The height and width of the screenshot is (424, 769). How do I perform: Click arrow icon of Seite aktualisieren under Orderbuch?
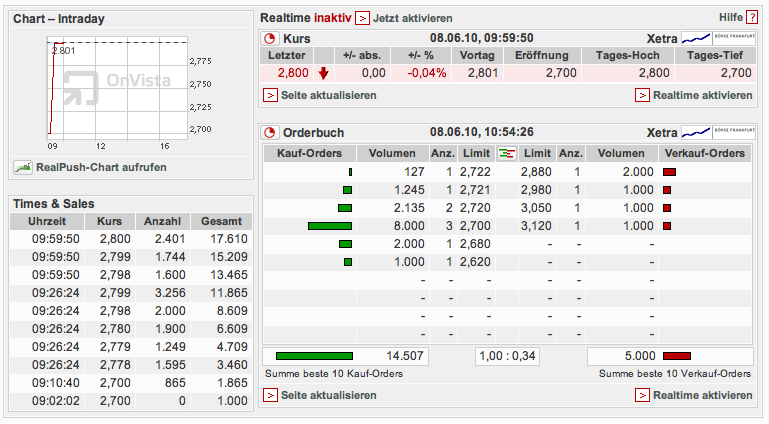[x=270, y=395]
